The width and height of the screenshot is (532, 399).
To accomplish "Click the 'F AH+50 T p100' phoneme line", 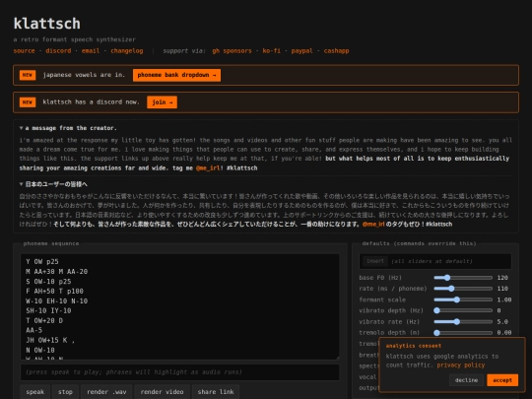I will coord(54,291).
